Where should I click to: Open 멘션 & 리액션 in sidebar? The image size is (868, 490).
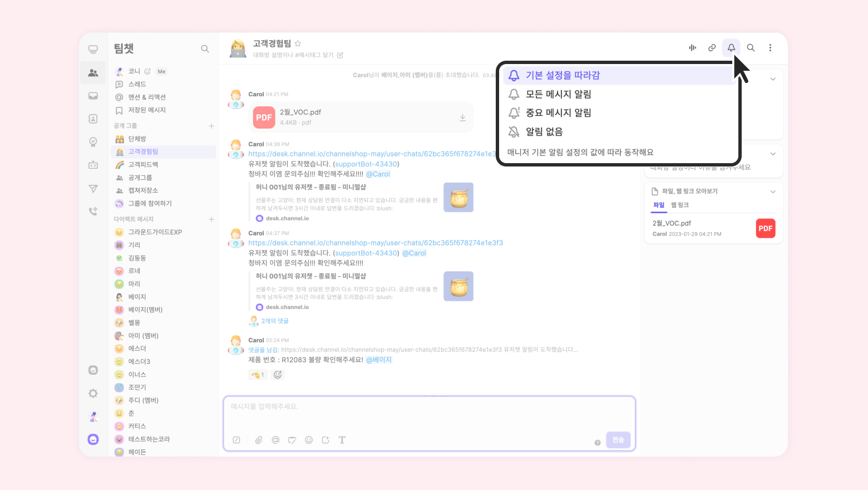click(x=147, y=97)
